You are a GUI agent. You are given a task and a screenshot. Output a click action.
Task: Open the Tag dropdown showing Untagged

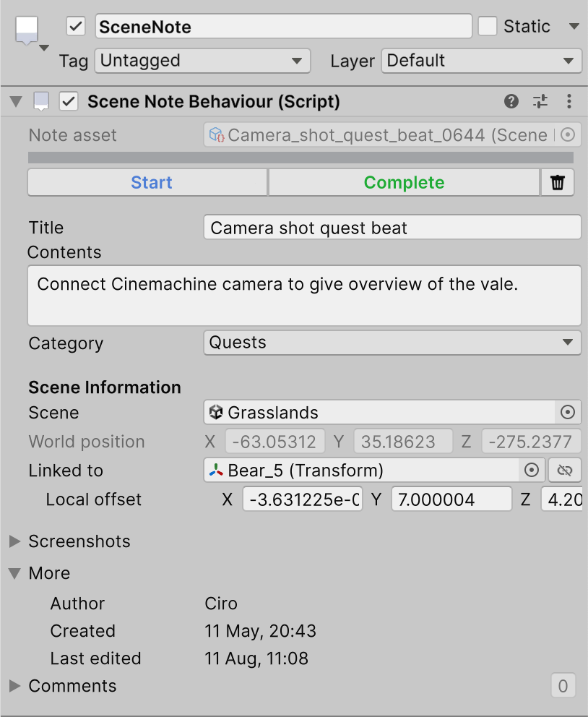click(202, 61)
